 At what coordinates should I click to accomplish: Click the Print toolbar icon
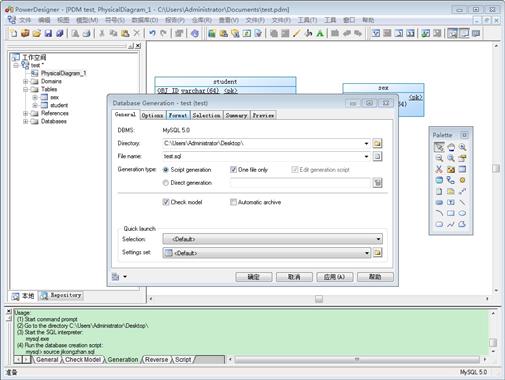[87, 33]
